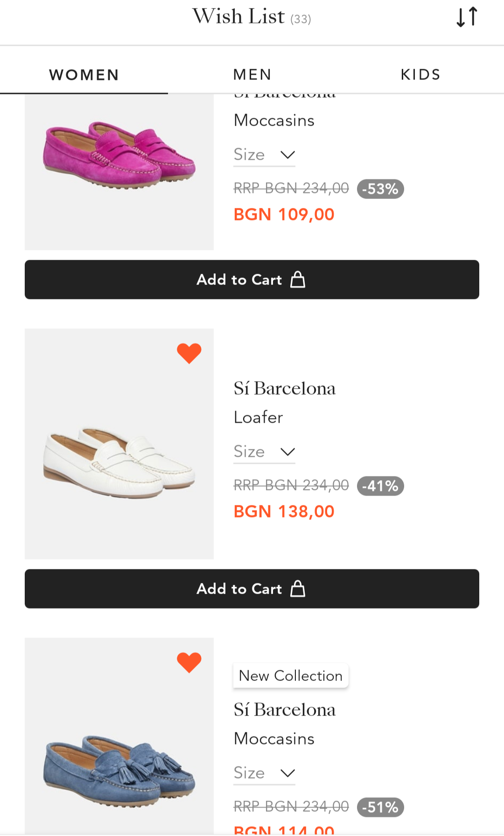Tap the New Collection badge
This screenshot has width=504, height=836.
point(290,676)
